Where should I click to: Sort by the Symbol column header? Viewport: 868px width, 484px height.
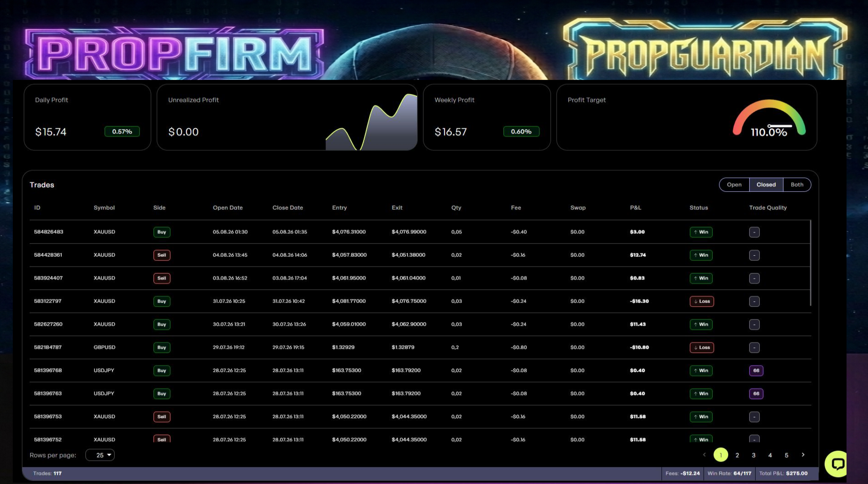pos(104,208)
